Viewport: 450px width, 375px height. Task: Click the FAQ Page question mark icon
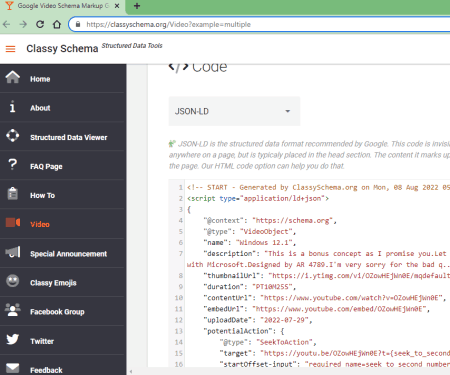(12, 164)
